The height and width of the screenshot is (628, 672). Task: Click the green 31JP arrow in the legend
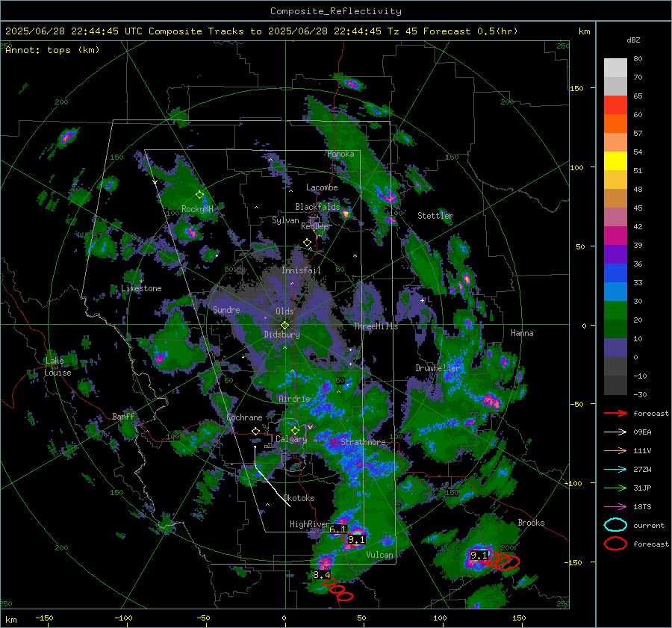[x=615, y=488]
